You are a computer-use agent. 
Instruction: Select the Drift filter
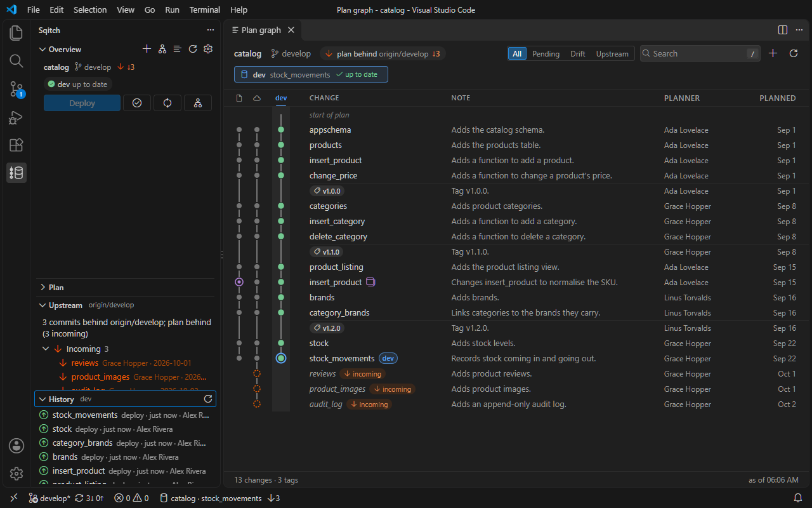[x=578, y=53]
